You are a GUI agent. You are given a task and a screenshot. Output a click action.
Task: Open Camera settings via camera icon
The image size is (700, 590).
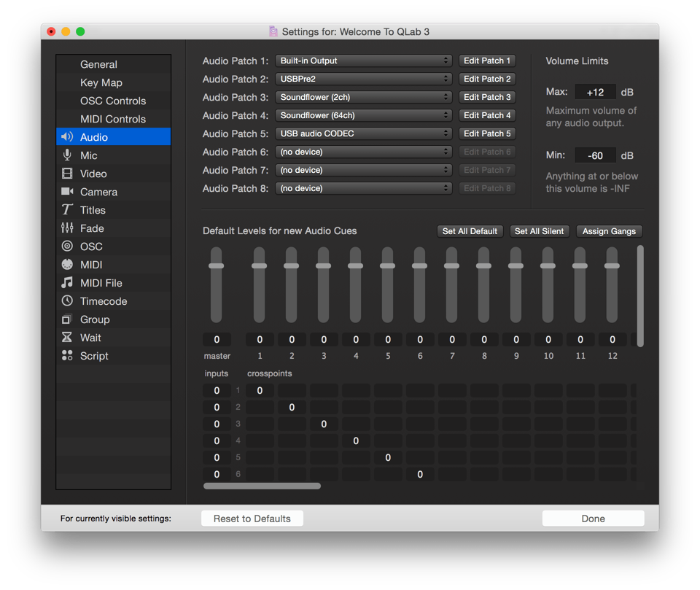[x=67, y=192]
